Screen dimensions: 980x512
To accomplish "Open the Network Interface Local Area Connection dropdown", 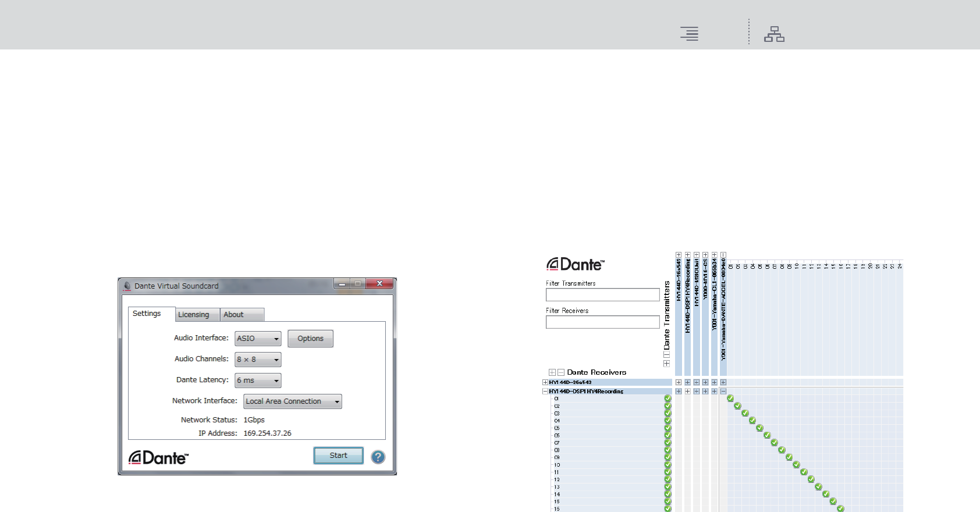I will (x=293, y=401).
